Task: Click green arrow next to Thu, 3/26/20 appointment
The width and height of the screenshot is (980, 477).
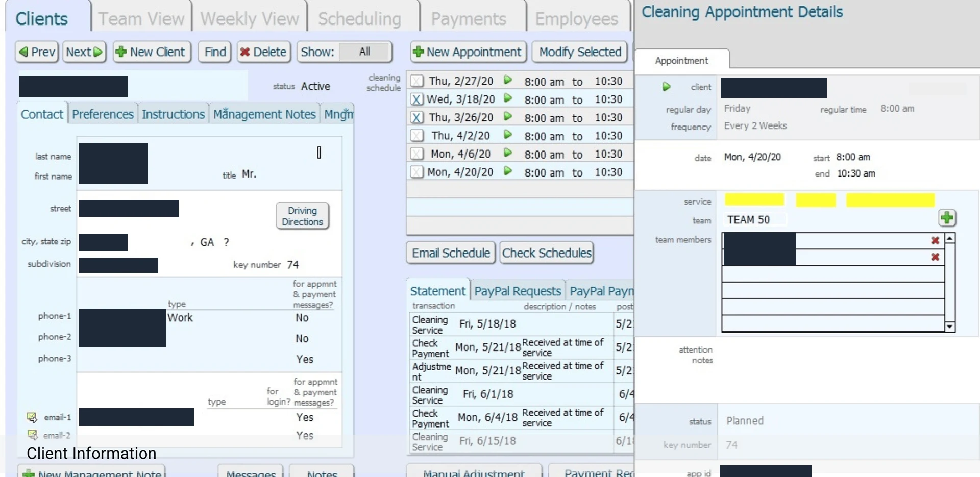Action: point(507,116)
